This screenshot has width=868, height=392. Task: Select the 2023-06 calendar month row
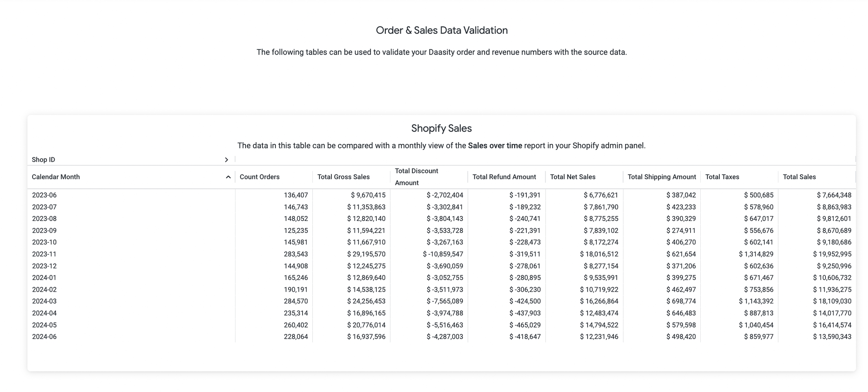[x=44, y=195]
